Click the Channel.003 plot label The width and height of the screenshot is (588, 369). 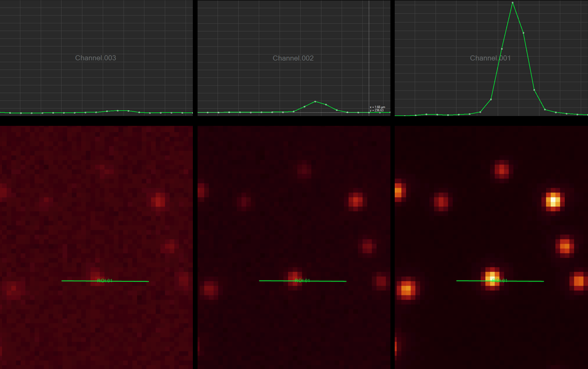[x=96, y=58]
